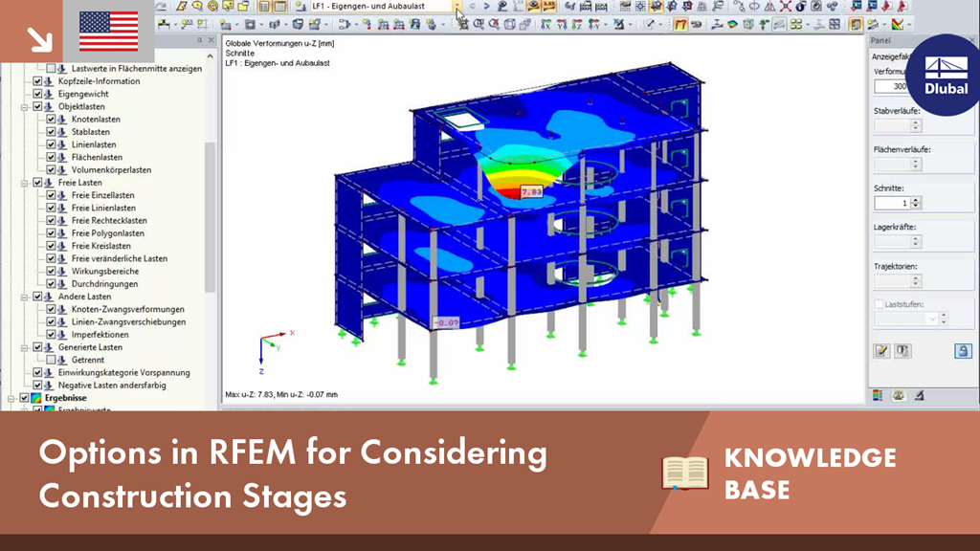This screenshot has height=551, width=980.
Task: Toggle show results eye icon
Action: click(x=533, y=7)
